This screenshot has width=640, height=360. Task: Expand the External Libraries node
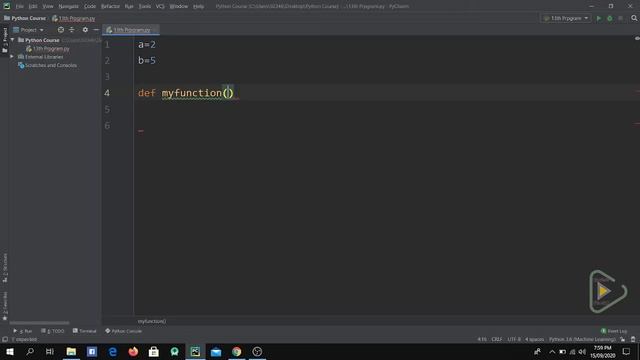(x=12, y=57)
